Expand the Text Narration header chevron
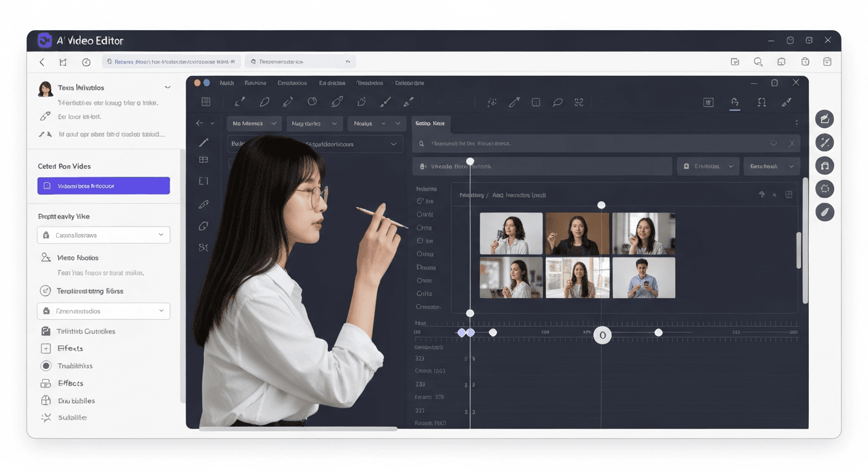 [168, 87]
